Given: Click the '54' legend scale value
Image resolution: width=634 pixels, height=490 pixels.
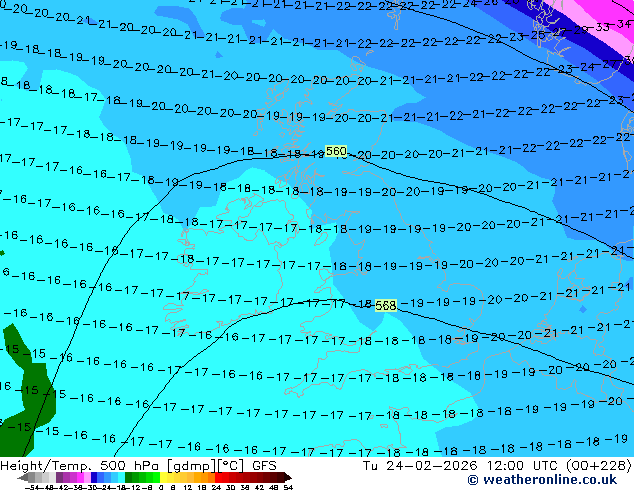Looking at the screenshot, I should [287, 487].
